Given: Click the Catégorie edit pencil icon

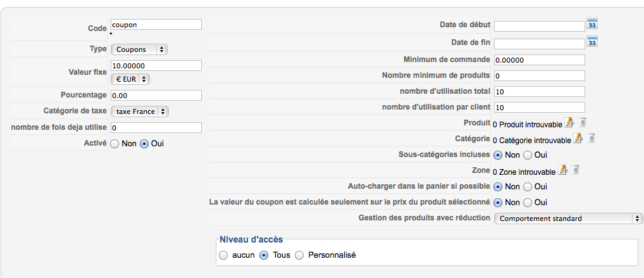Looking at the screenshot, I should [578, 138].
